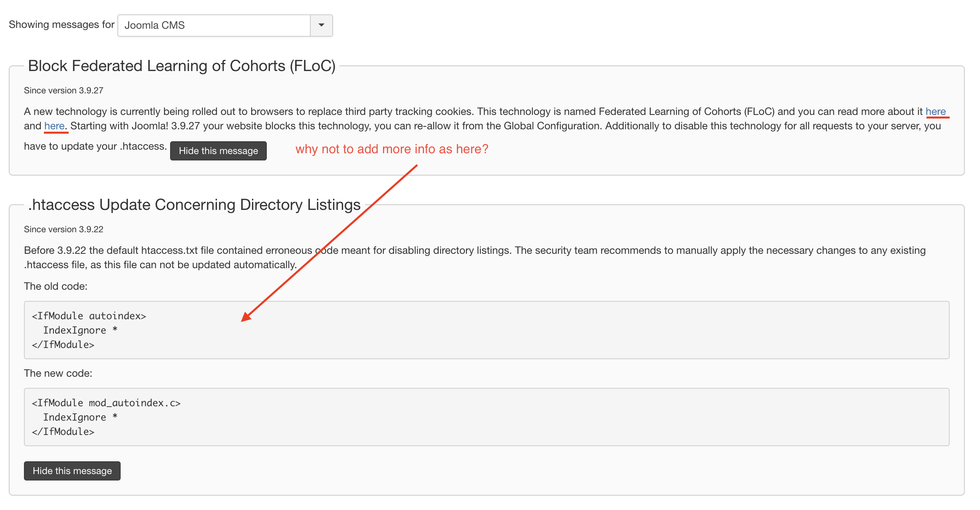Screen dimensions: 980x510
Task: Click '.htaccess Update Concerning Directory Listings' heading
Action: click(x=194, y=205)
